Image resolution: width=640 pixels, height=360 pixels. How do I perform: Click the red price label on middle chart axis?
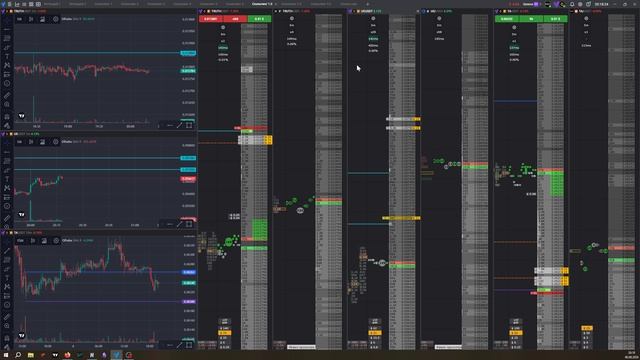pos(188,179)
